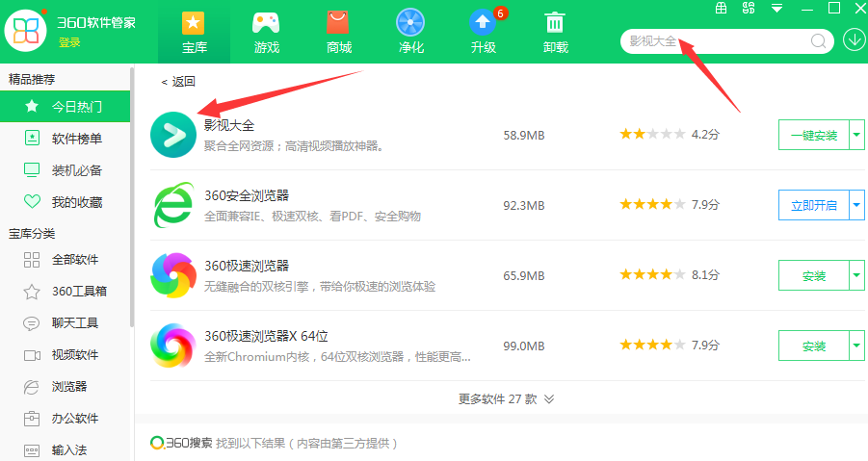Select 办公软件 category
The width and height of the screenshot is (868, 461).
pos(65,419)
